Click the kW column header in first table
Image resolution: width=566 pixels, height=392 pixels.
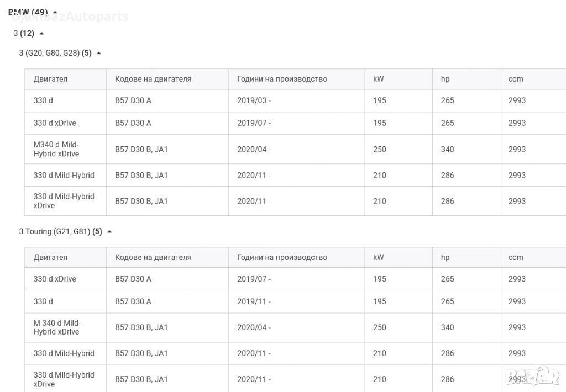(379, 79)
